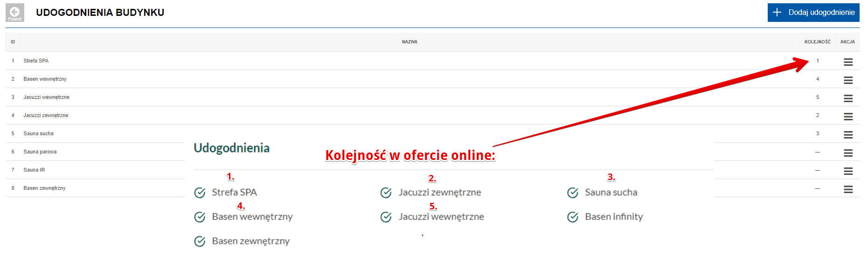This screenshot has width=868, height=270.
Task: Select the Sauna IR table row name
Action: coord(34,170)
